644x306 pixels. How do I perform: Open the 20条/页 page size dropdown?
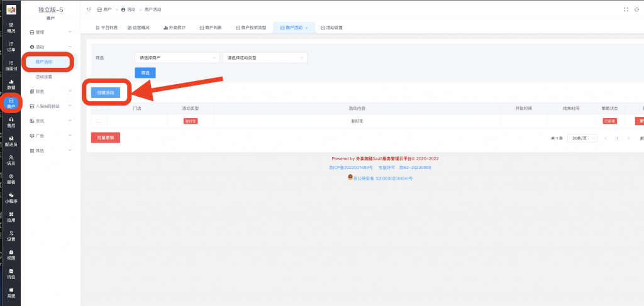[582, 138]
